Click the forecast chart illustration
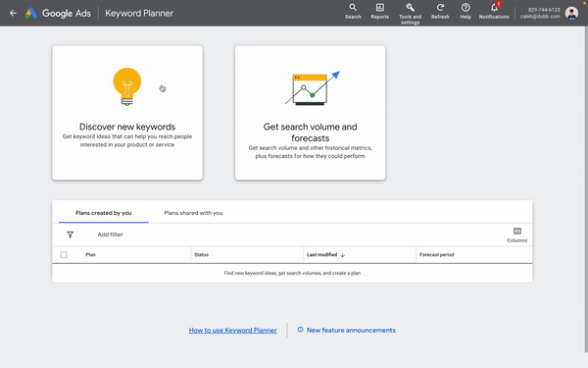The width and height of the screenshot is (588, 368). tap(312, 88)
